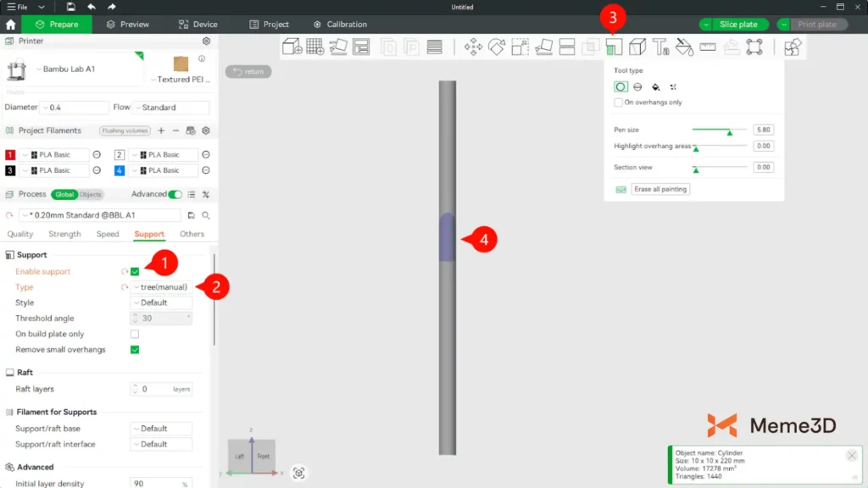The height and width of the screenshot is (488, 868).
Task: Click the Auto orient toolbar icon
Action: 338,47
